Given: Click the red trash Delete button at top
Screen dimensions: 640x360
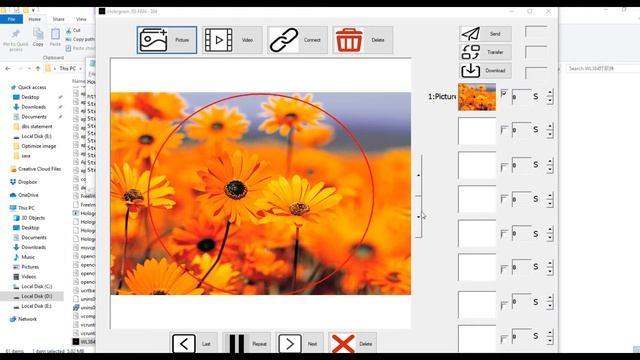Looking at the screenshot, I should [x=362, y=40].
